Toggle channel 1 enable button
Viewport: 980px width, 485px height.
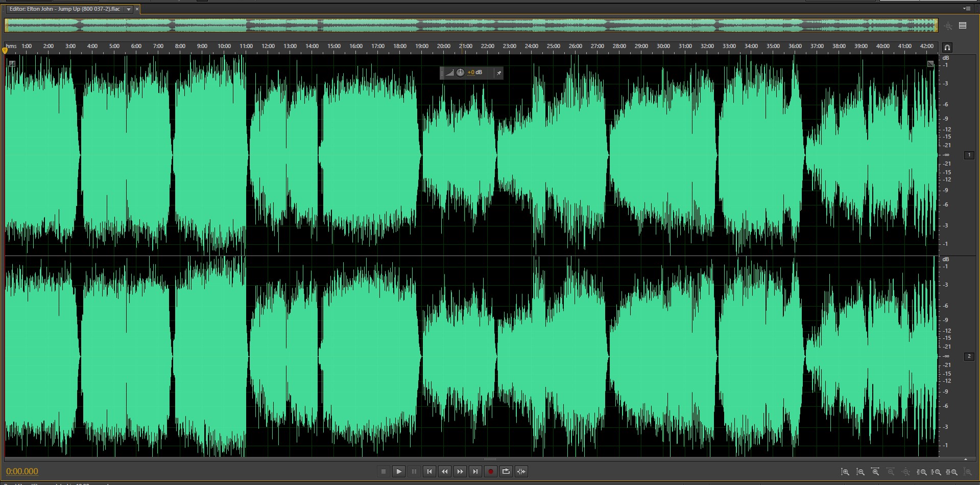pos(969,155)
